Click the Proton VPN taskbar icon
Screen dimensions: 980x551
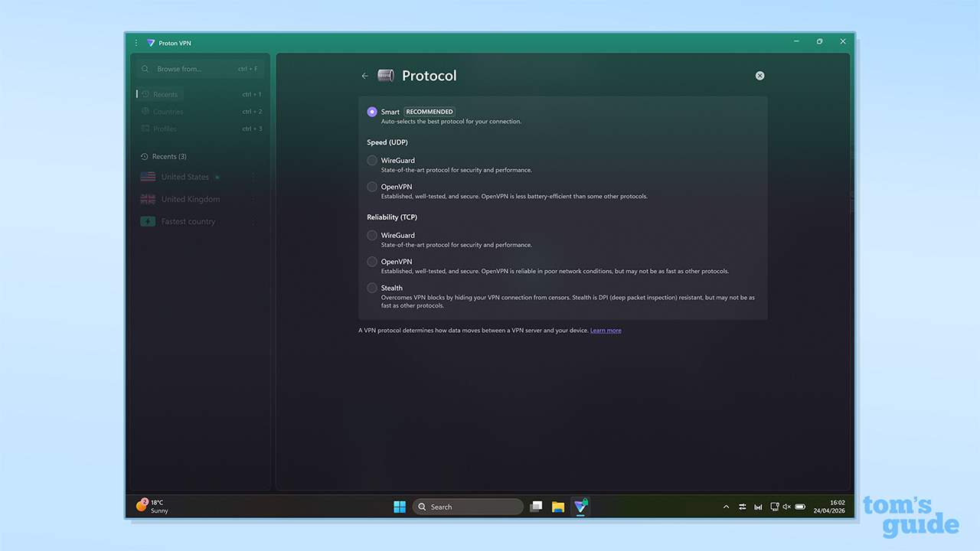(580, 507)
